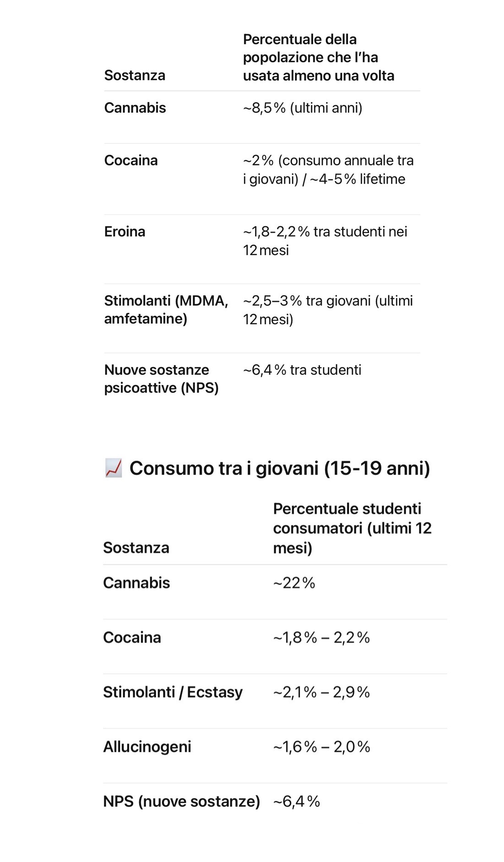This screenshot has height=862, width=504.
Task: Click the rising chart emoji icon
Action: coord(114,468)
